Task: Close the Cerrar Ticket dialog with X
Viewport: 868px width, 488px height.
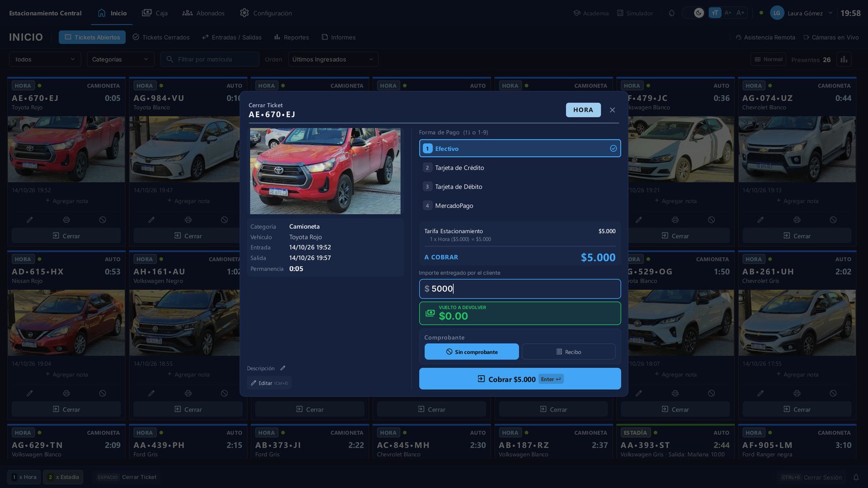Action: pyautogui.click(x=612, y=110)
